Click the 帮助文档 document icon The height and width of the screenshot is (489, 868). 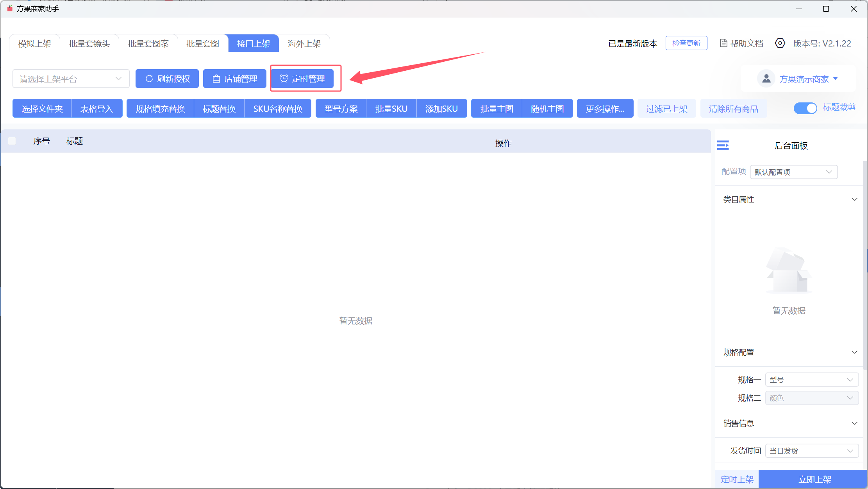click(723, 43)
